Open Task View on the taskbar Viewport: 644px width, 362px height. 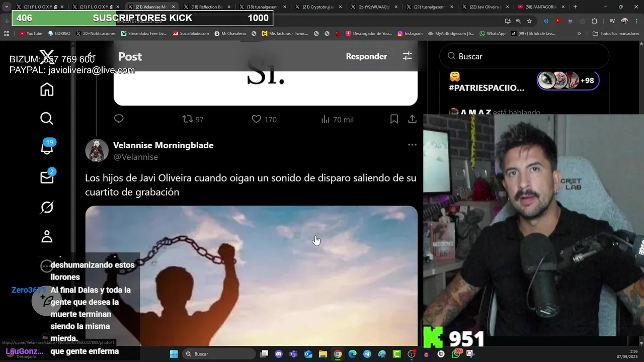click(264, 354)
